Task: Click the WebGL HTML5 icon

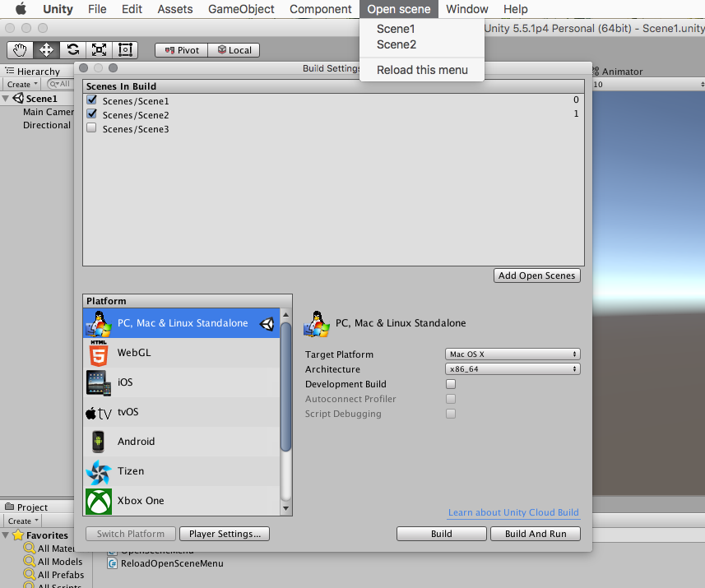Action: pyautogui.click(x=99, y=354)
